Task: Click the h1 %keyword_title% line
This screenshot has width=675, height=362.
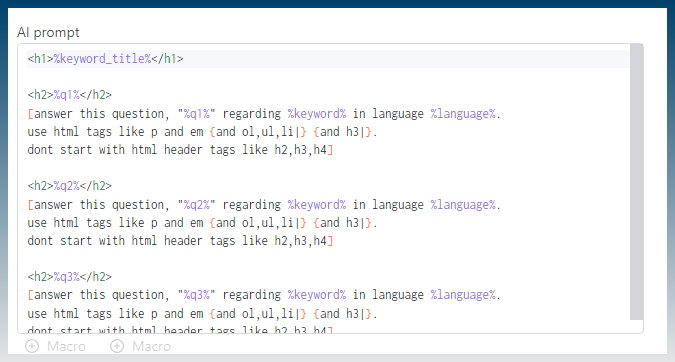Action: click(x=105, y=59)
